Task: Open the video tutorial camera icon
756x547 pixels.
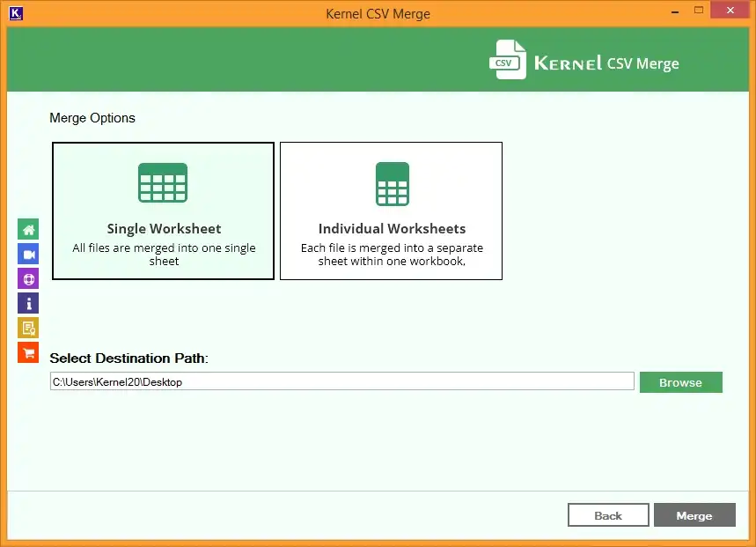Action: coord(28,255)
